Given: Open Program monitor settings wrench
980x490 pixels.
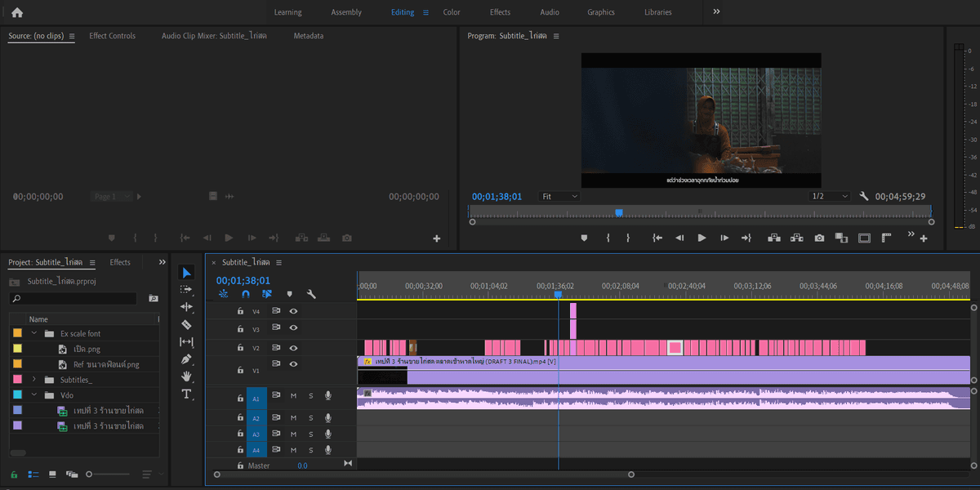Looking at the screenshot, I should 865,196.
